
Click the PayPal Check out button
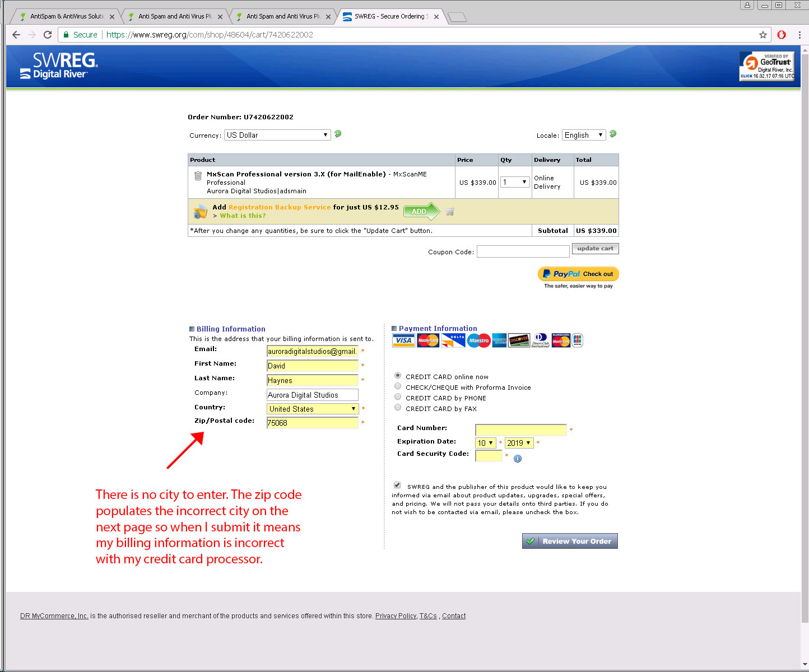click(x=578, y=274)
